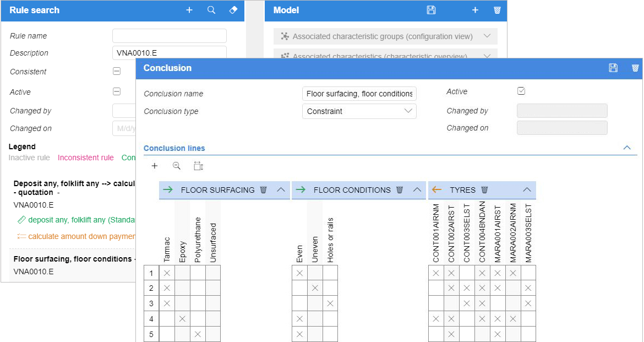Delete the FLOOR SURFACING column group
Image resolution: width=644 pixels, height=342 pixels.
coord(264,190)
